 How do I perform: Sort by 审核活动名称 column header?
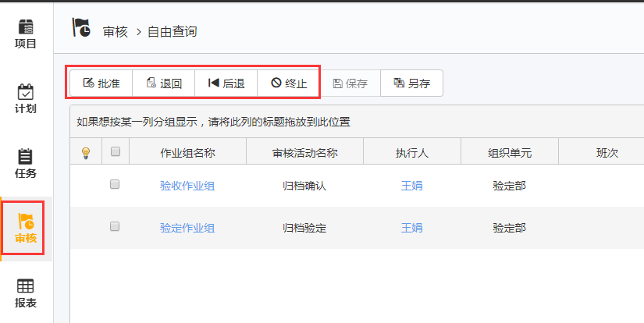[x=304, y=153]
